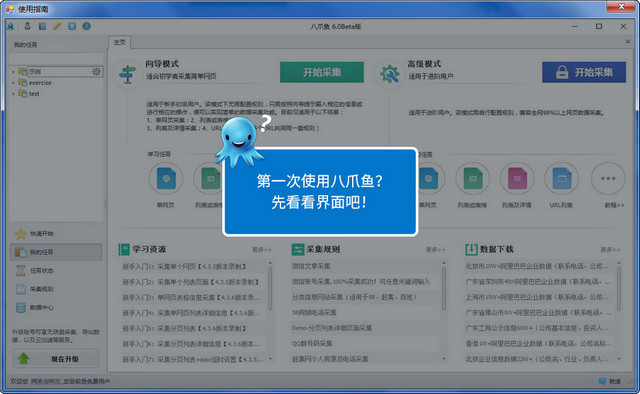The width and height of the screenshot is (640, 394).
Task: Click green 开始采集 button for 向导模式
Action: coord(322,72)
